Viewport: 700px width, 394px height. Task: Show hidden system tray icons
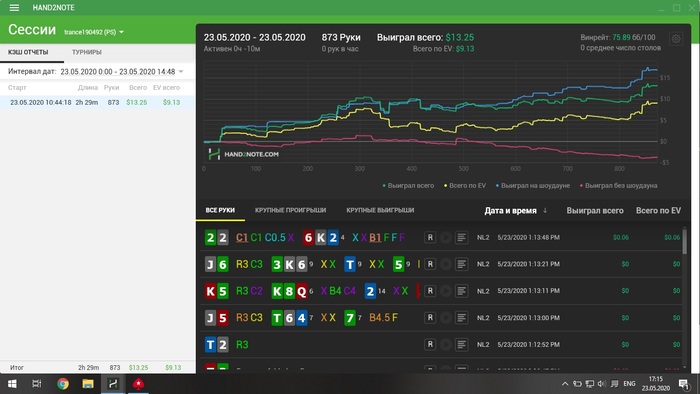565,384
